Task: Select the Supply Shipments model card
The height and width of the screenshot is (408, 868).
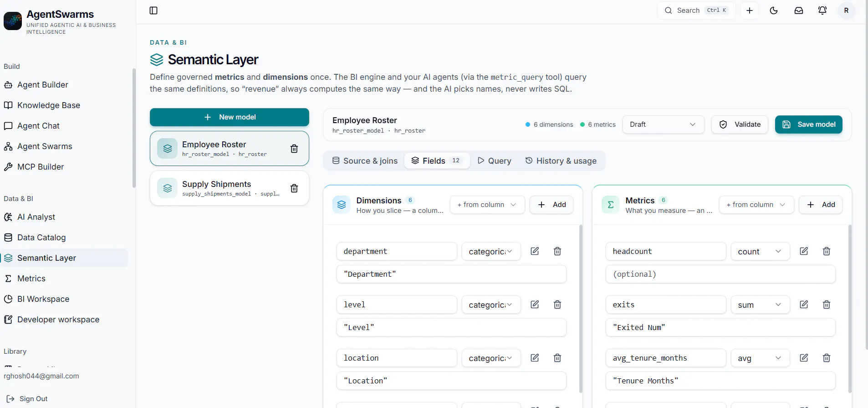Action: pos(230,188)
